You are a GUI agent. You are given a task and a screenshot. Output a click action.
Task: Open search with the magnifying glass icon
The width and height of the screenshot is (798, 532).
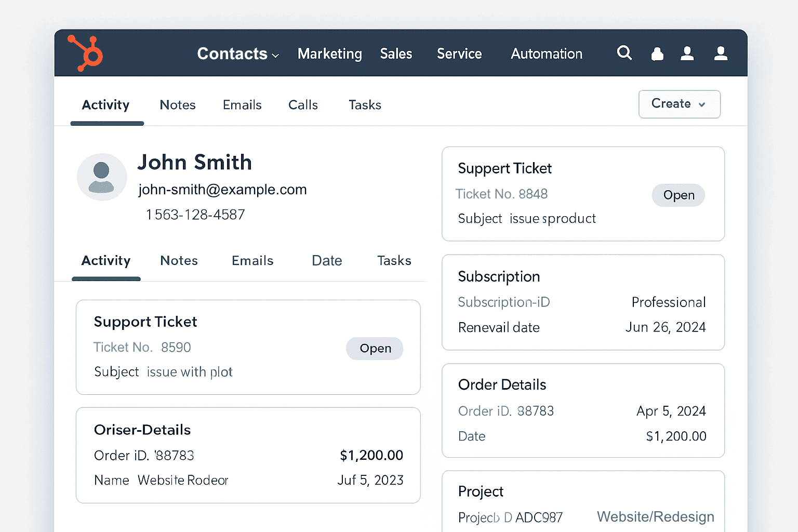click(x=624, y=53)
